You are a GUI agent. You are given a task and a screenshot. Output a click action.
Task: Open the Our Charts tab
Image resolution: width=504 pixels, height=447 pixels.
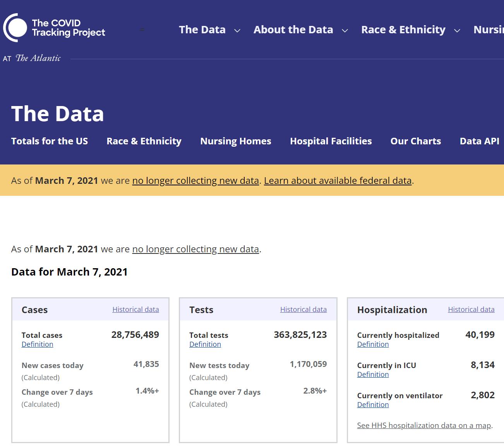point(415,141)
